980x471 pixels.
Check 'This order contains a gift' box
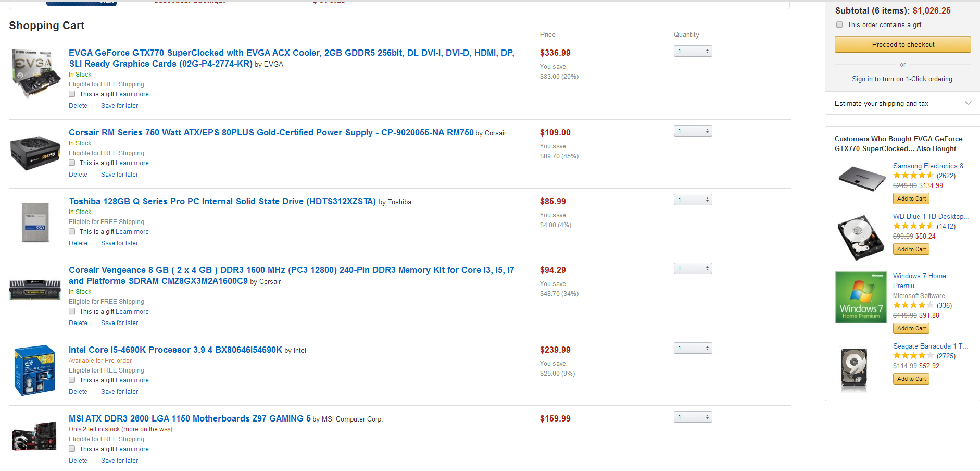(839, 24)
